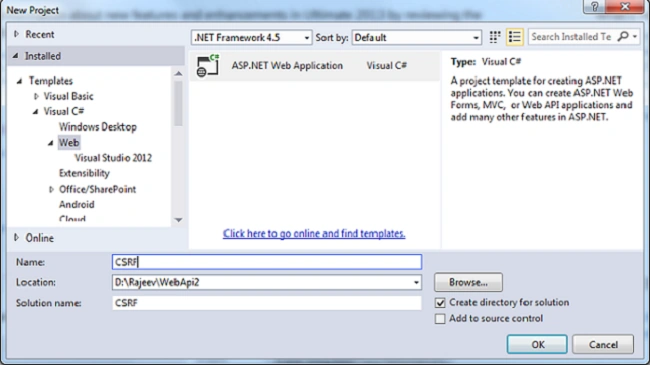Click the Browse... button
The image size is (650, 365).
pyautogui.click(x=468, y=282)
